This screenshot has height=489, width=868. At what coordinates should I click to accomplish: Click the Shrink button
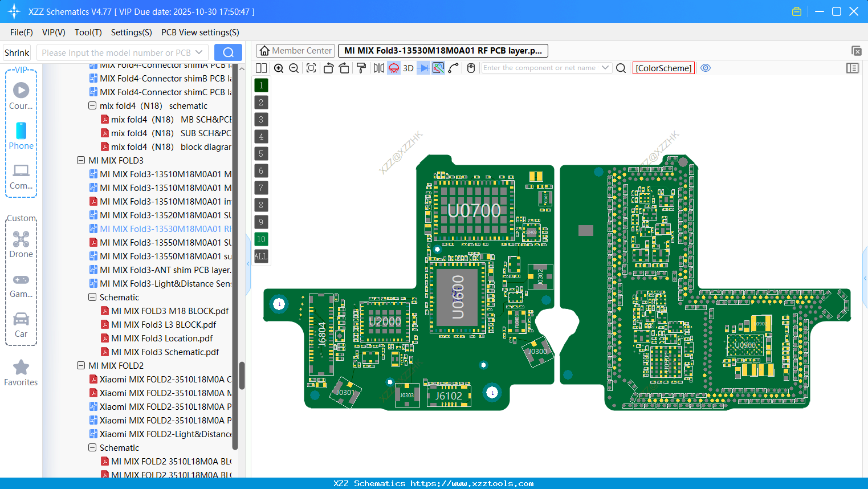coord(17,52)
